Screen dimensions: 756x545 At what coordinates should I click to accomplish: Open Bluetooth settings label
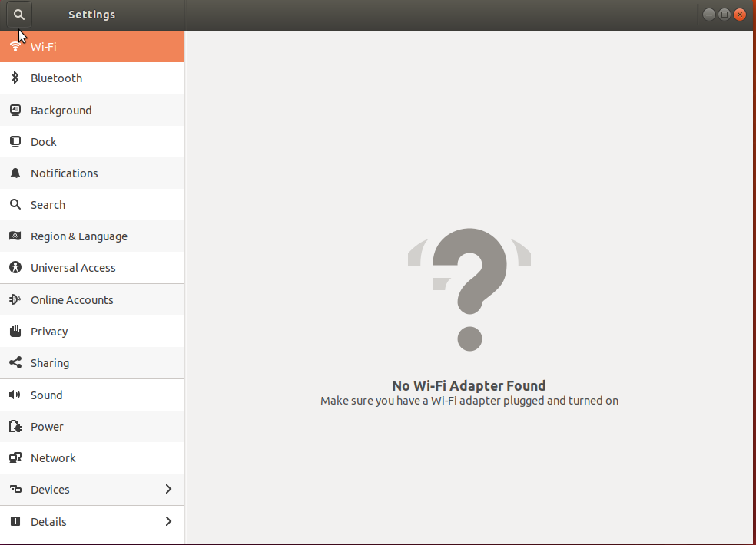[x=56, y=78]
